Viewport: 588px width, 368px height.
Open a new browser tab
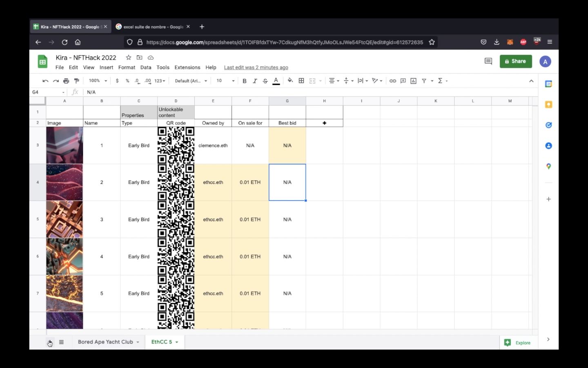point(202,27)
